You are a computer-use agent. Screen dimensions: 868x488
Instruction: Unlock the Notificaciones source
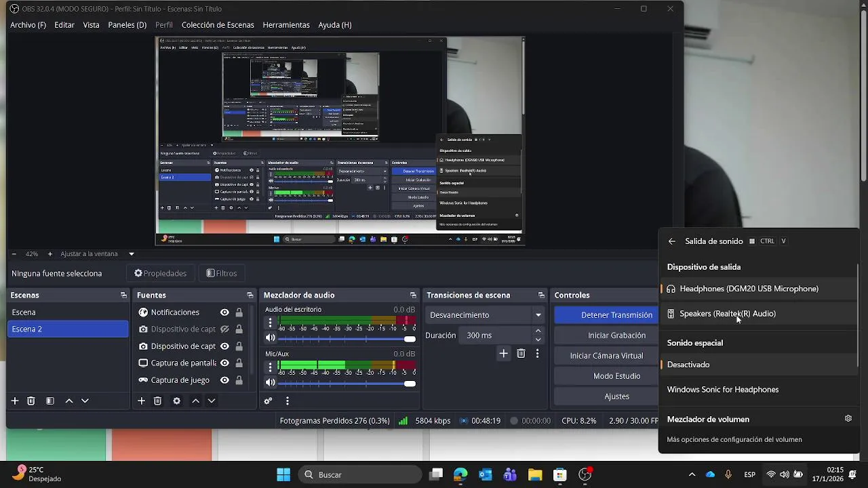[x=239, y=312]
